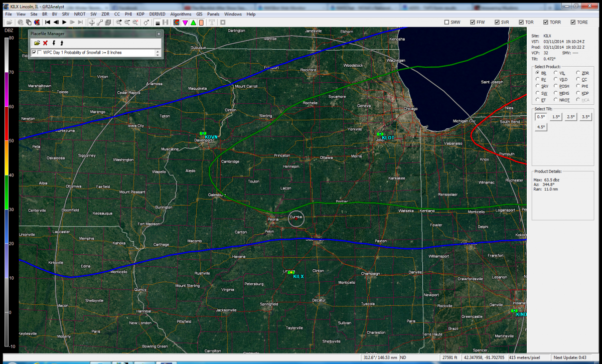
Task: Move placefile down in list
Action: pyautogui.click(x=54, y=43)
